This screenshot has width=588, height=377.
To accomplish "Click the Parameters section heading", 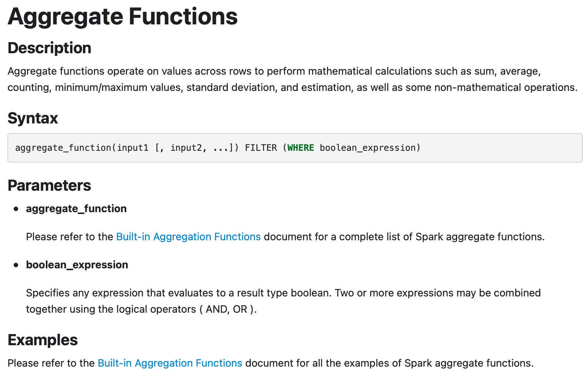I will [x=49, y=186].
